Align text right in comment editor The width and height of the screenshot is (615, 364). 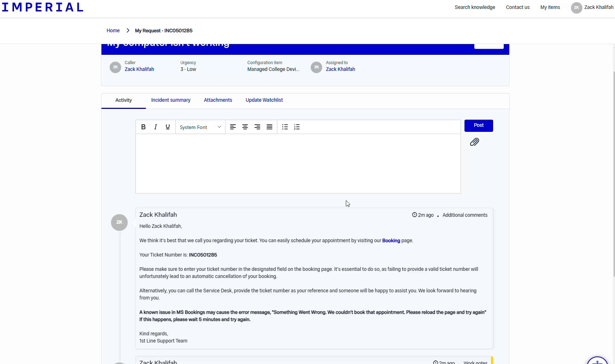(257, 127)
